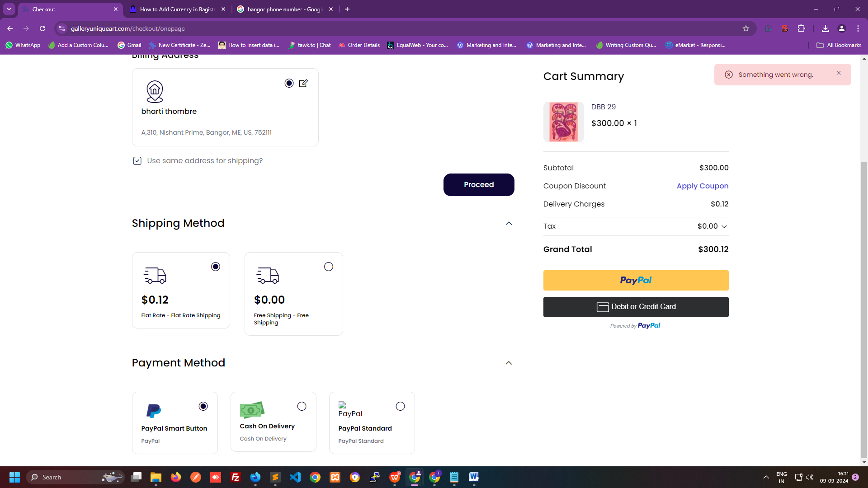Pay with the yellow PayPal button
868x488 pixels.
pos(636,280)
